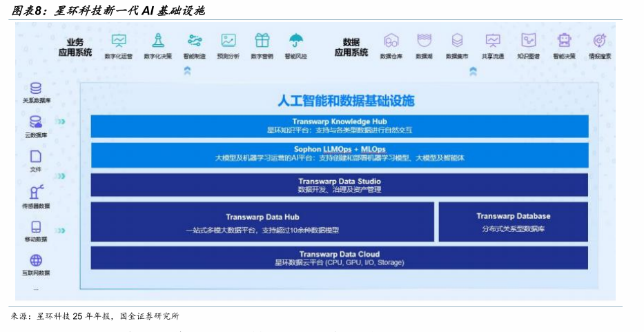Click the 移动数据 phone icon
Viewport: 644px width, 332px height.
click(36, 227)
